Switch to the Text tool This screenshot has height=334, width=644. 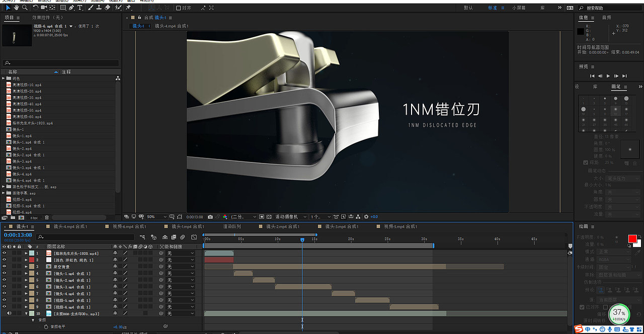[80, 8]
